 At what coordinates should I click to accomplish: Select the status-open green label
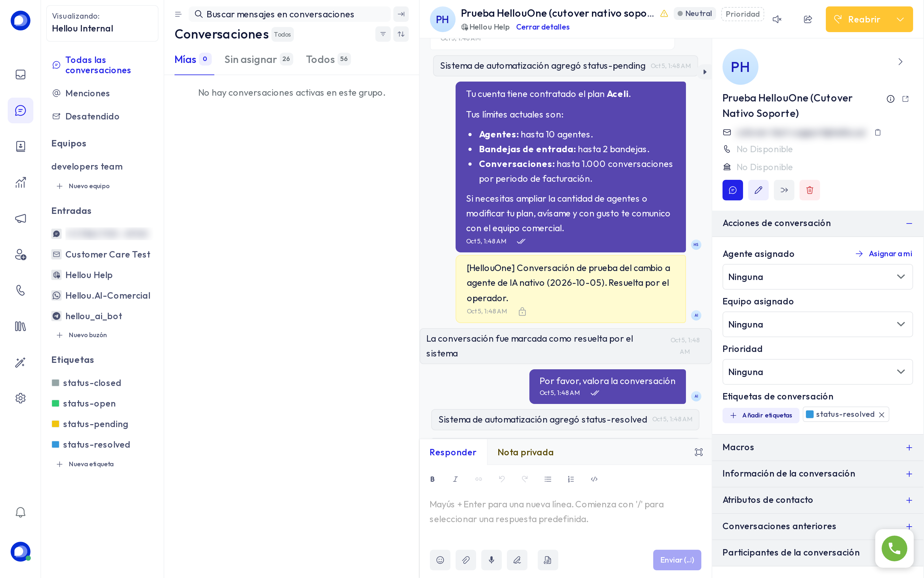[x=84, y=403]
